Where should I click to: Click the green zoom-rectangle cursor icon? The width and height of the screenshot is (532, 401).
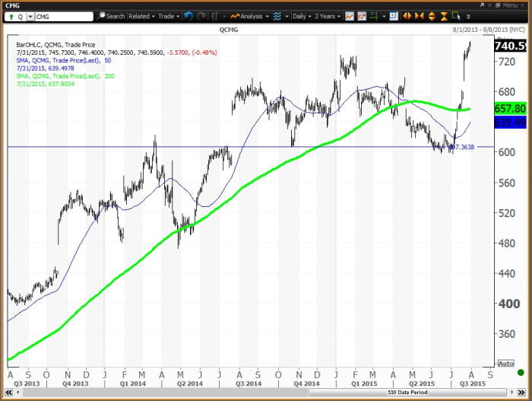(x=456, y=16)
